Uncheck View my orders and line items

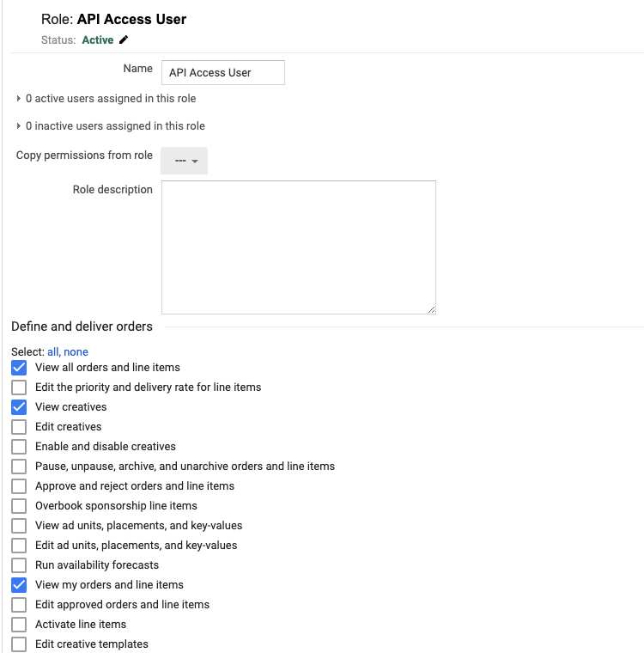click(x=19, y=585)
